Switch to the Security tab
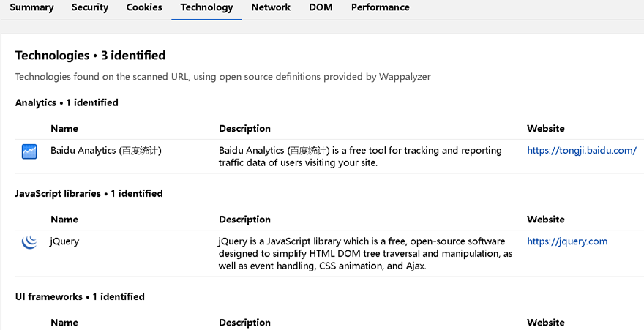Screen dimensions: 644x330 [90, 7]
